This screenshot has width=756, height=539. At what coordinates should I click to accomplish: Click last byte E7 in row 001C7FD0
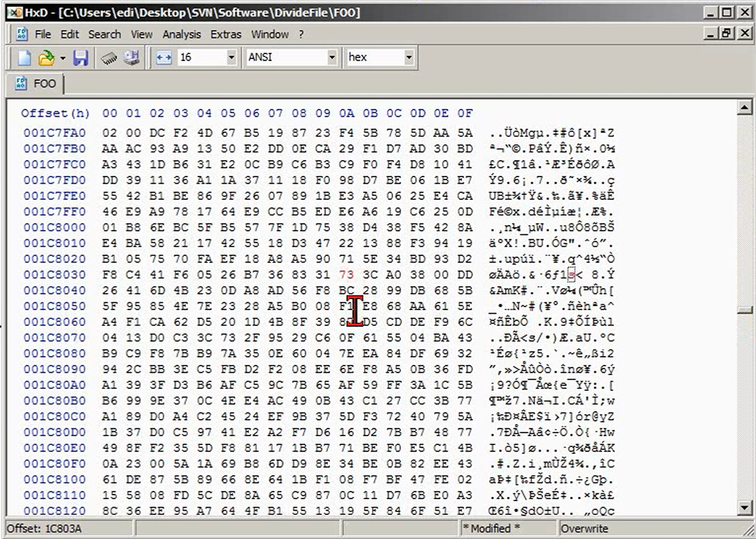coord(465,180)
